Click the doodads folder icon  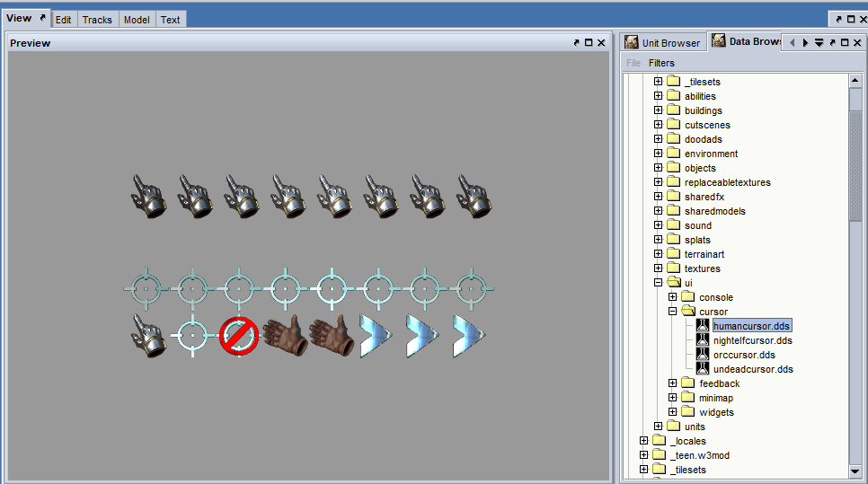674,139
